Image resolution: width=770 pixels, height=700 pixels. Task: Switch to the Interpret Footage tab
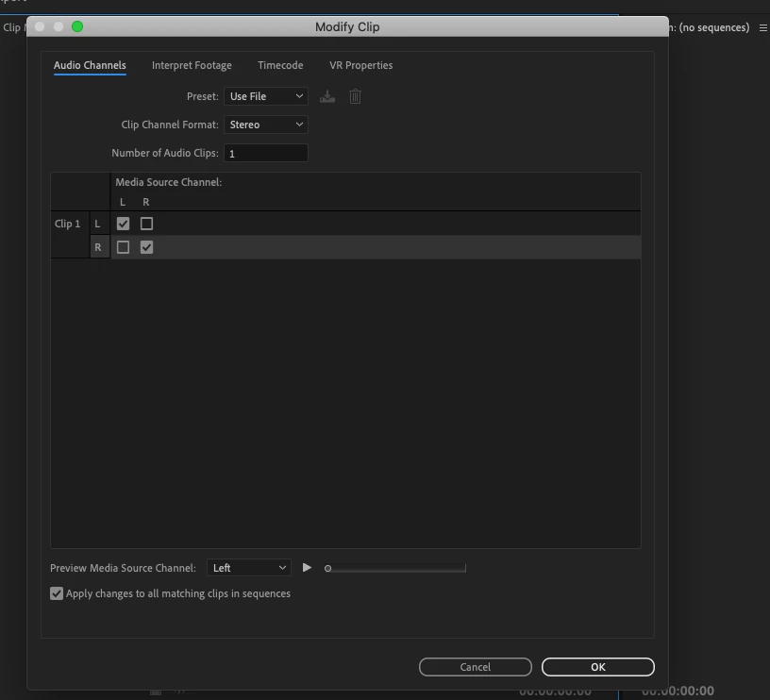point(192,65)
